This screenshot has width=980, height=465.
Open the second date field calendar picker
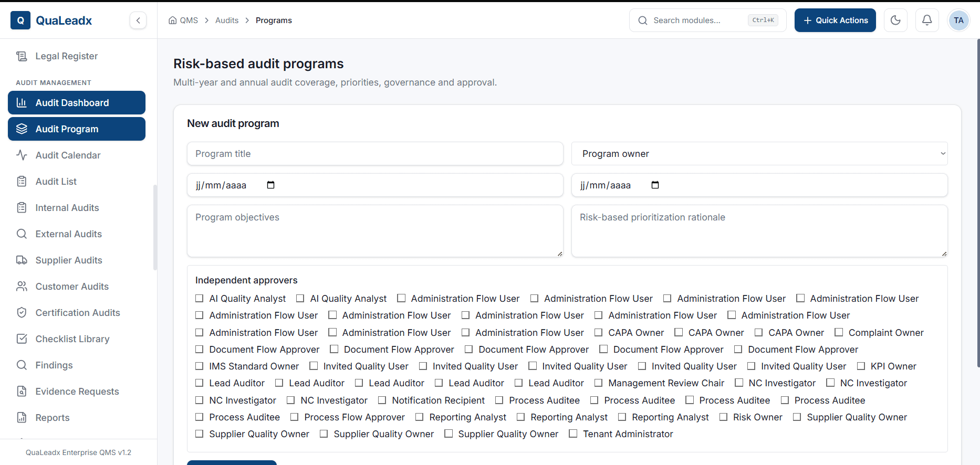[x=655, y=185]
